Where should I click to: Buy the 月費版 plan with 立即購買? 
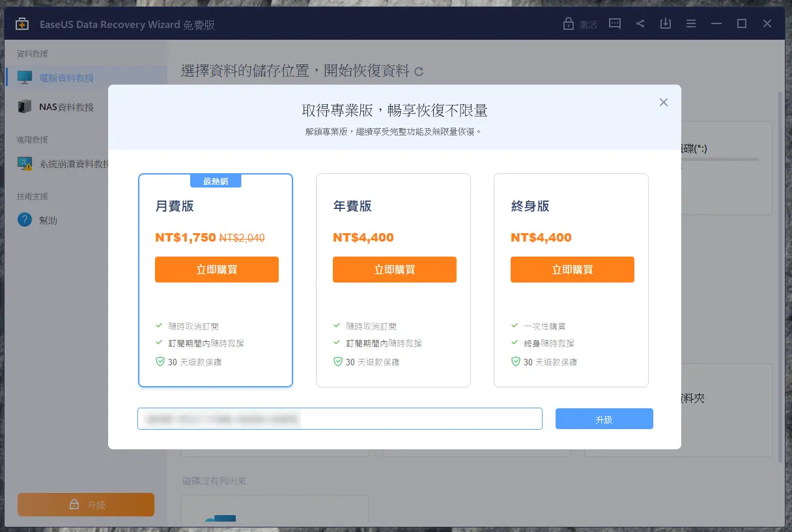[217, 270]
